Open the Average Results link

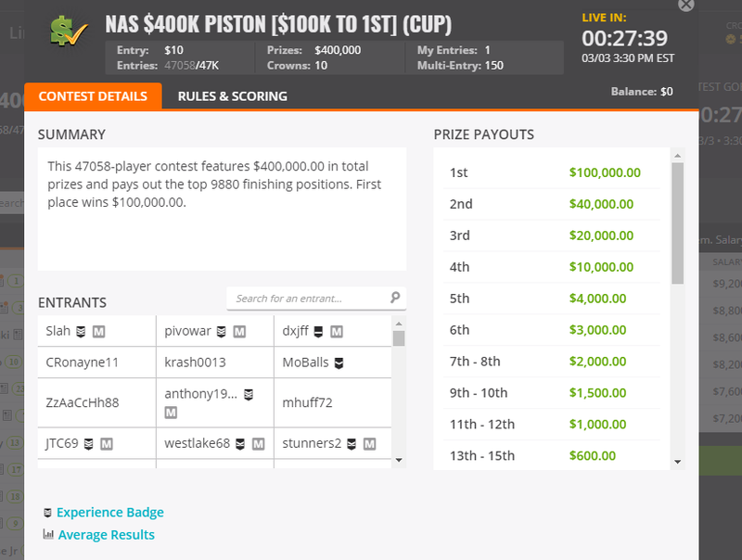pos(106,534)
